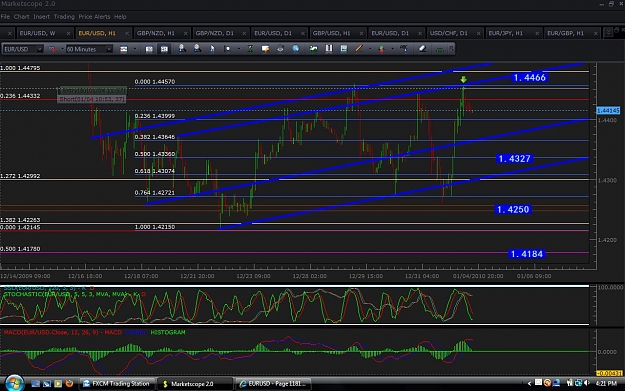Open the Help menu
The height and width of the screenshot is (391, 625).
point(120,17)
